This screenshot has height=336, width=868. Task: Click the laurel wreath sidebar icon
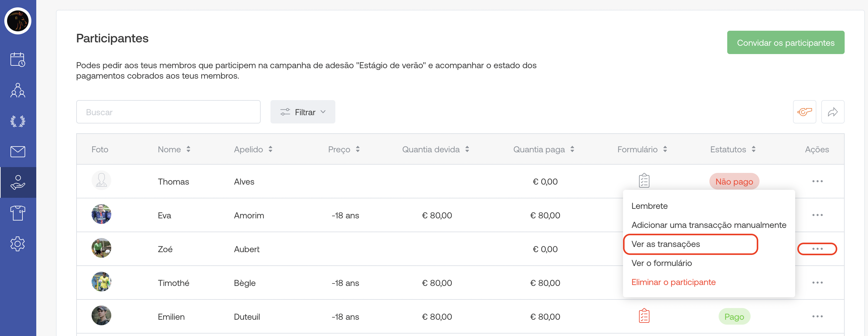click(18, 121)
